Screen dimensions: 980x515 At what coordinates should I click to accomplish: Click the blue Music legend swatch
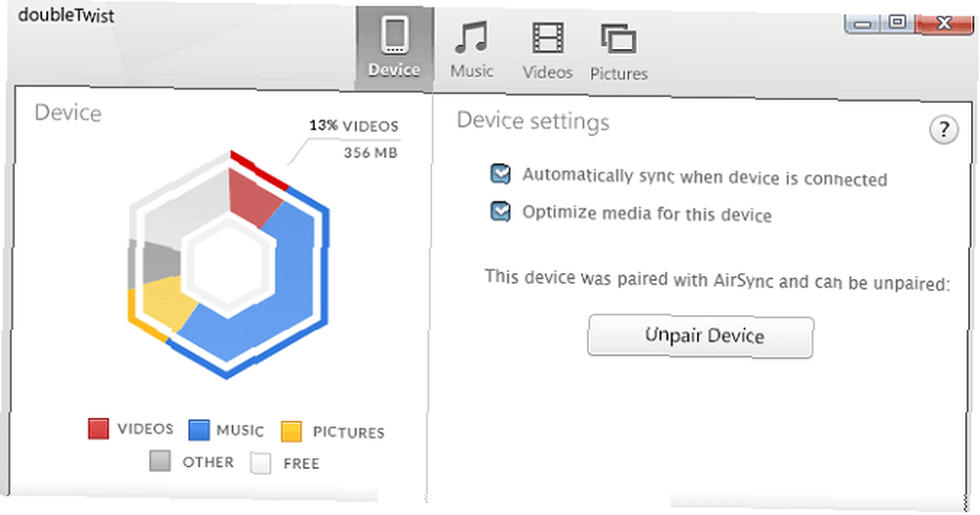(x=199, y=430)
